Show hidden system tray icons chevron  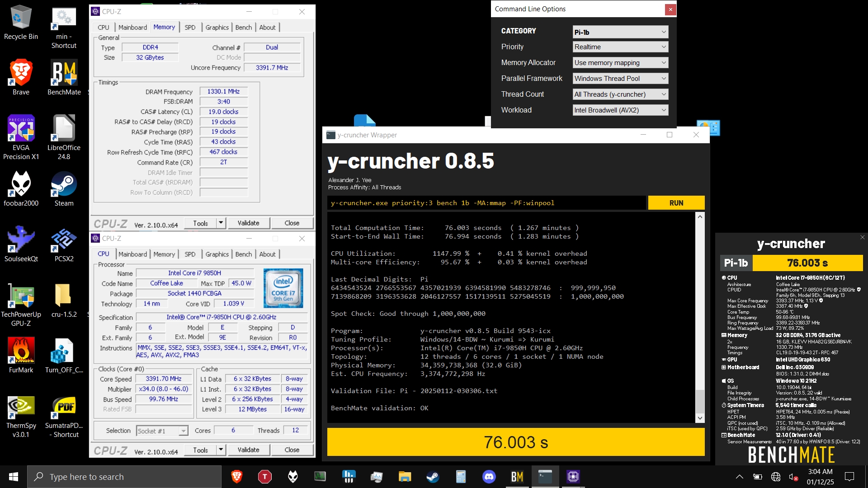coord(739,476)
